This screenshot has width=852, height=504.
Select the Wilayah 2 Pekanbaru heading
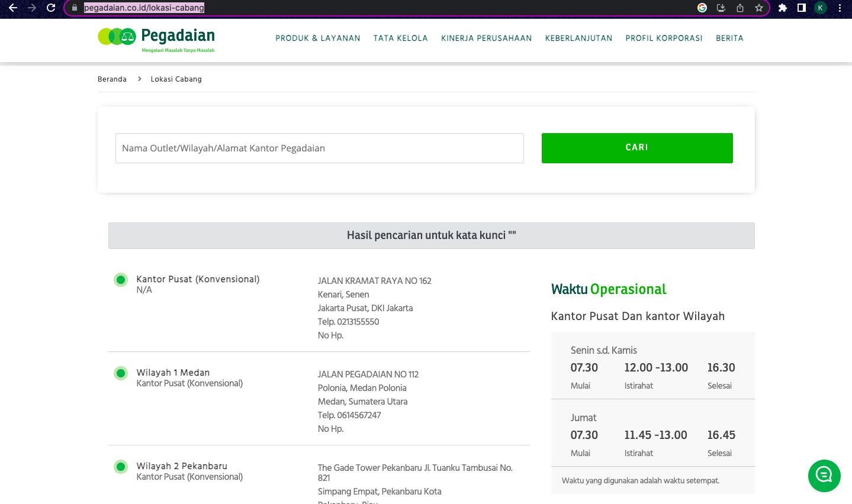(182, 466)
